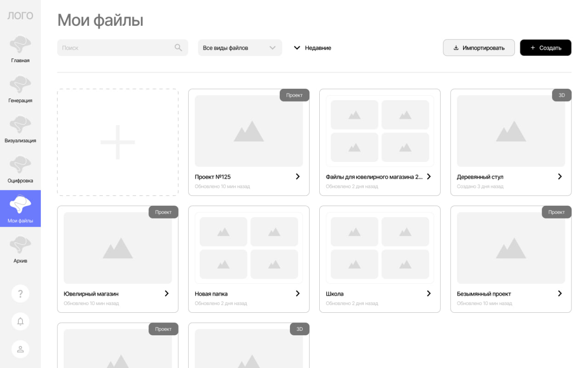Click 3D badge on Деревянный стул card

(x=561, y=95)
